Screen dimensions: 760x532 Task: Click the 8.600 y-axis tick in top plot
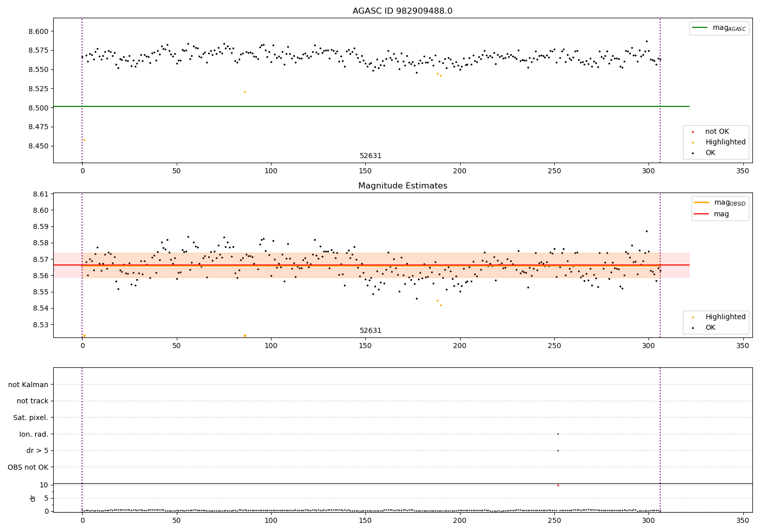tap(38, 31)
